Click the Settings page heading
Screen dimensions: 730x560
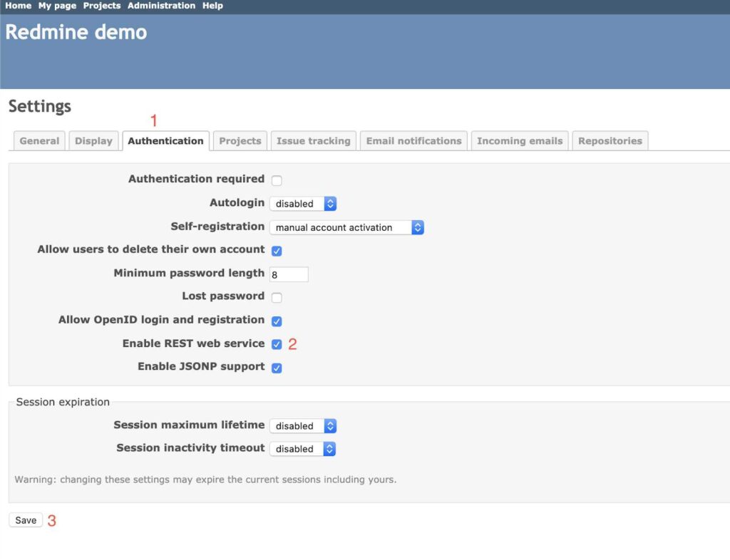[40, 106]
